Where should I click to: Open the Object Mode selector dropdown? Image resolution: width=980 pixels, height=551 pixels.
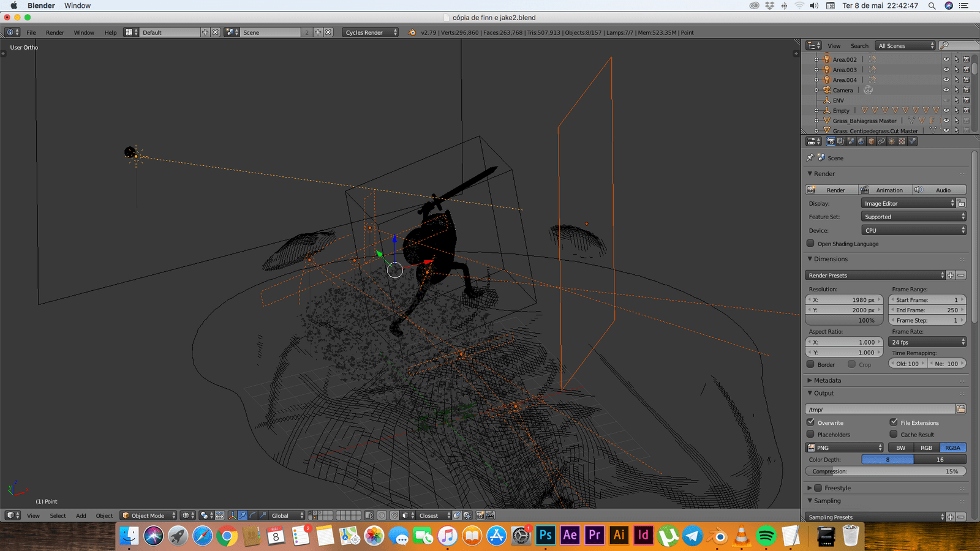(x=149, y=515)
